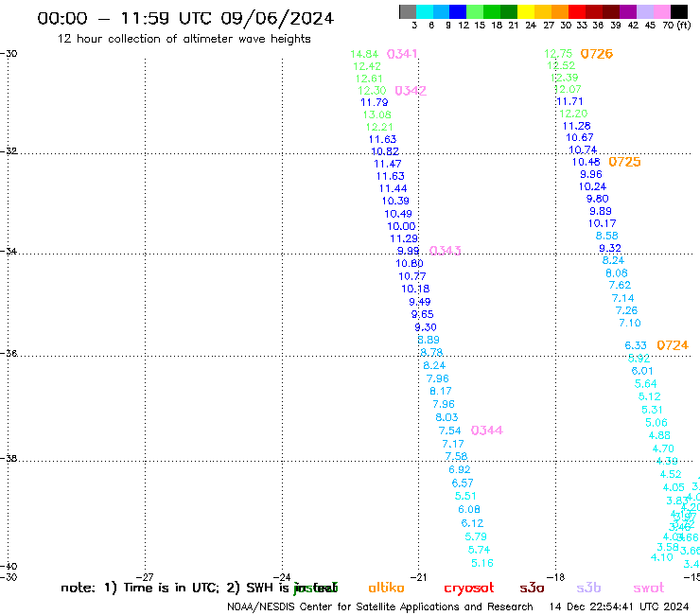
Task: Click the s3b satellite legend label
Action: tap(588, 588)
